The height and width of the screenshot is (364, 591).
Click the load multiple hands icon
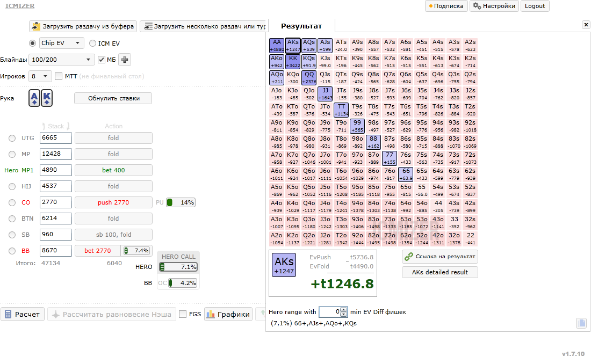click(x=148, y=26)
